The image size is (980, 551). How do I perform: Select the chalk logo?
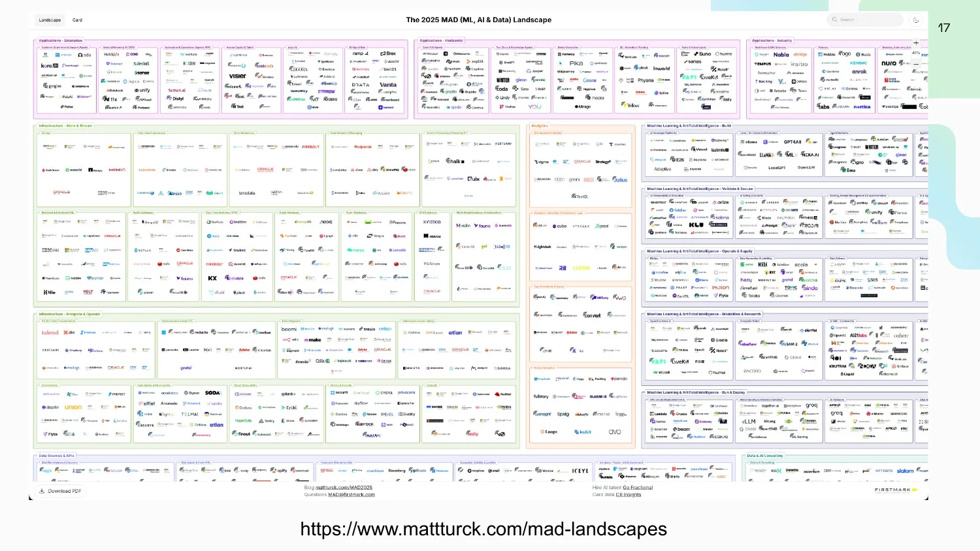[455, 161]
